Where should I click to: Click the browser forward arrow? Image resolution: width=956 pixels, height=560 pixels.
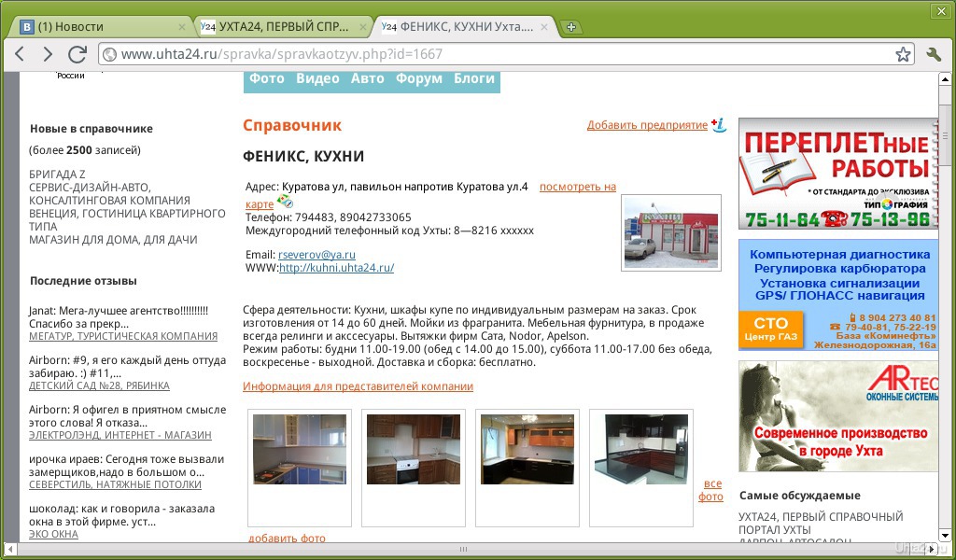point(48,54)
